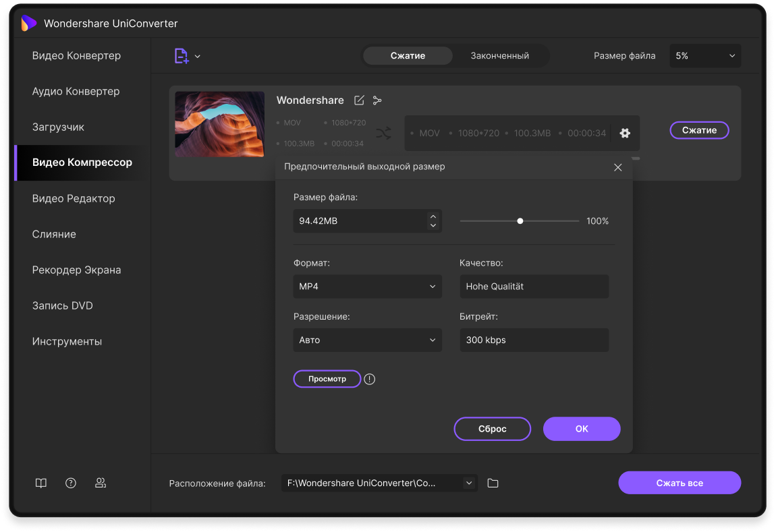The image size is (776, 532).
Task: Click the info icon beside Просмотр
Action: click(x=370, y=379)
